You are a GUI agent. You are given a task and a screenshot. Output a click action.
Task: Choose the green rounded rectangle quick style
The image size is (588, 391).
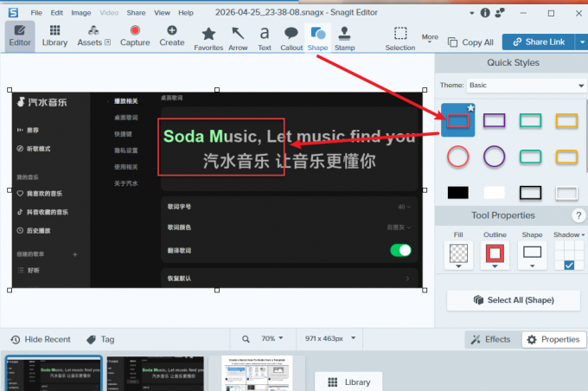tap(531, 157)
